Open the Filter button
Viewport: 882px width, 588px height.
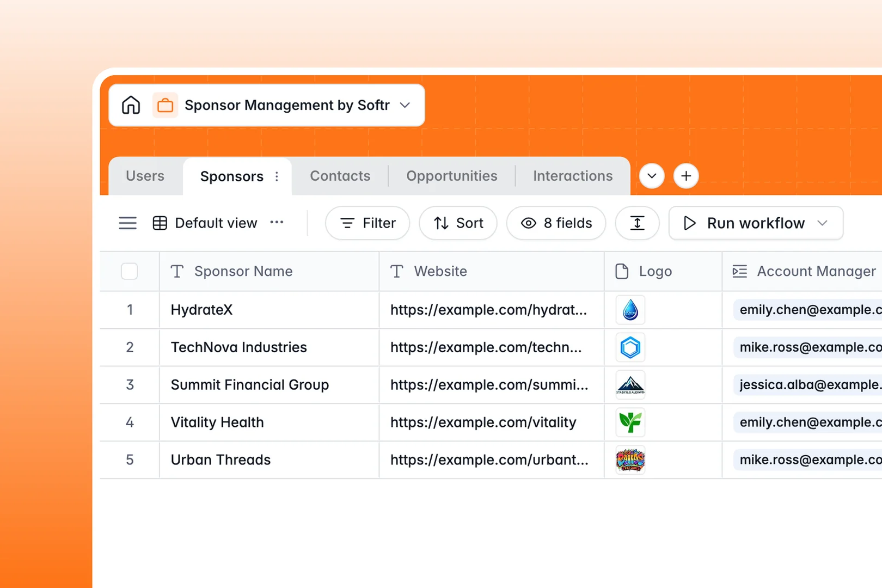[x=367, y=223]
